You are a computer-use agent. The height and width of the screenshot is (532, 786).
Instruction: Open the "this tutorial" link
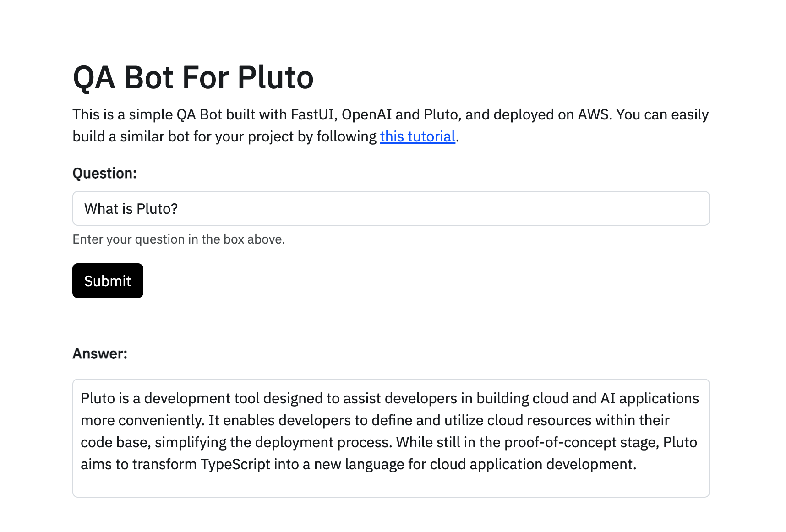point(417,136)
